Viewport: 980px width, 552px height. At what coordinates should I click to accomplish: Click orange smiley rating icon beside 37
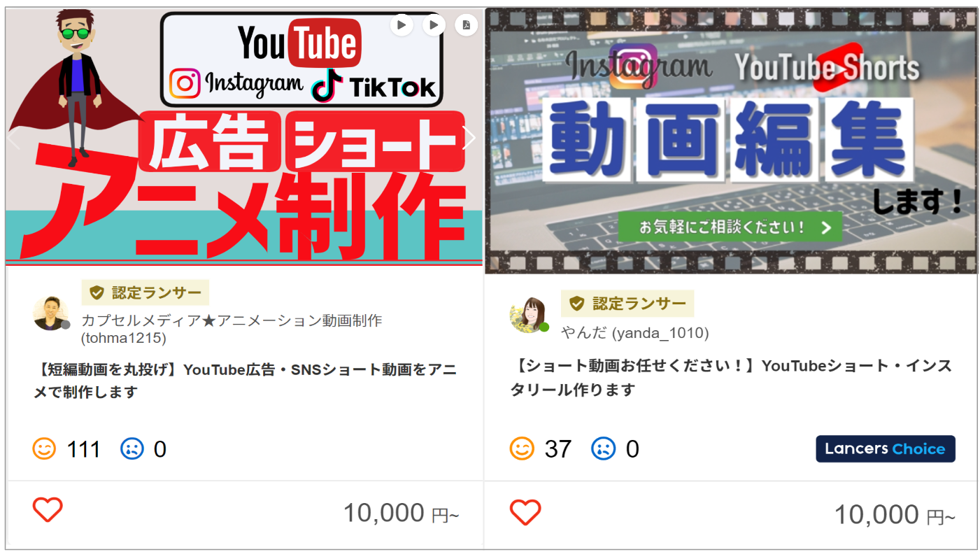522,448
